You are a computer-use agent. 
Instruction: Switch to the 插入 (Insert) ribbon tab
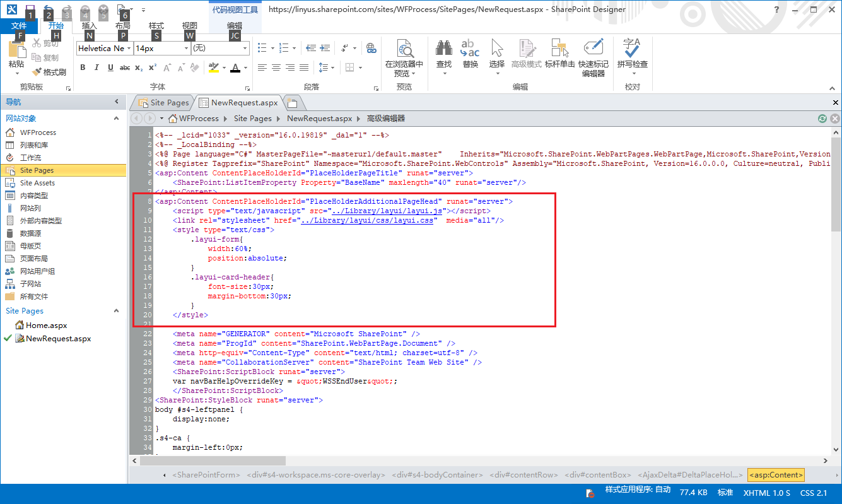coord(89,26)
